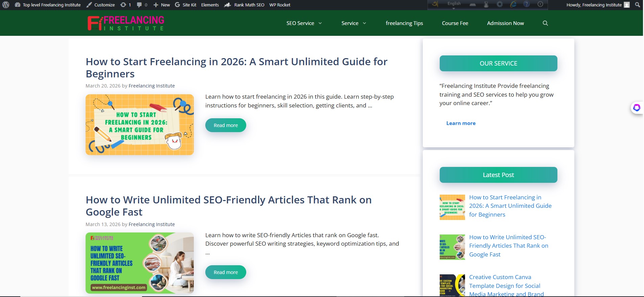Click the Latest Post button
The height and width of the screenshot is (297, 644).
tap(498, 175)
